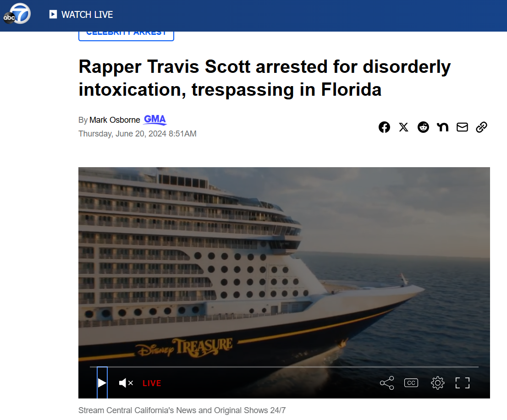Select the Celebrity Arrest topic tag
Screen dimensions: 507x420
coord(126,34)
